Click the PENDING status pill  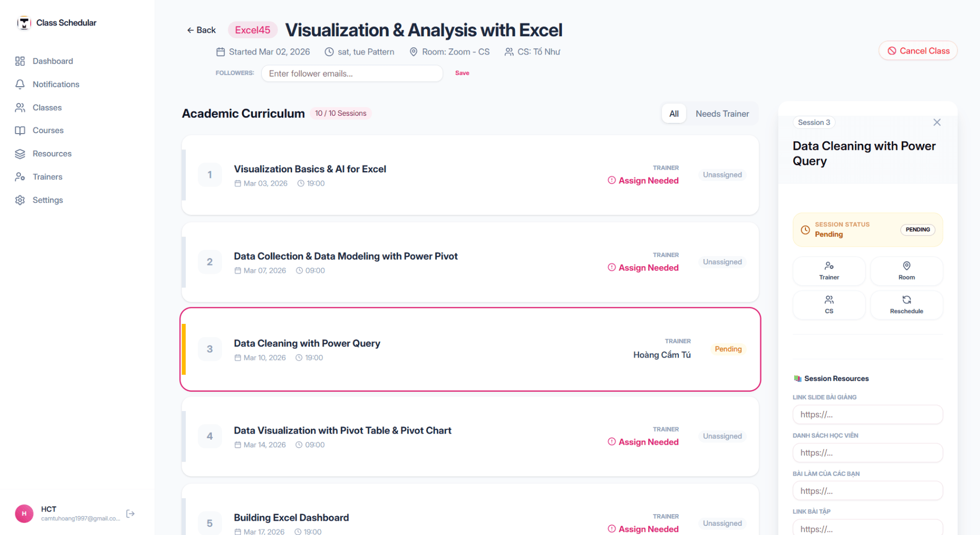tap(917, 230)
